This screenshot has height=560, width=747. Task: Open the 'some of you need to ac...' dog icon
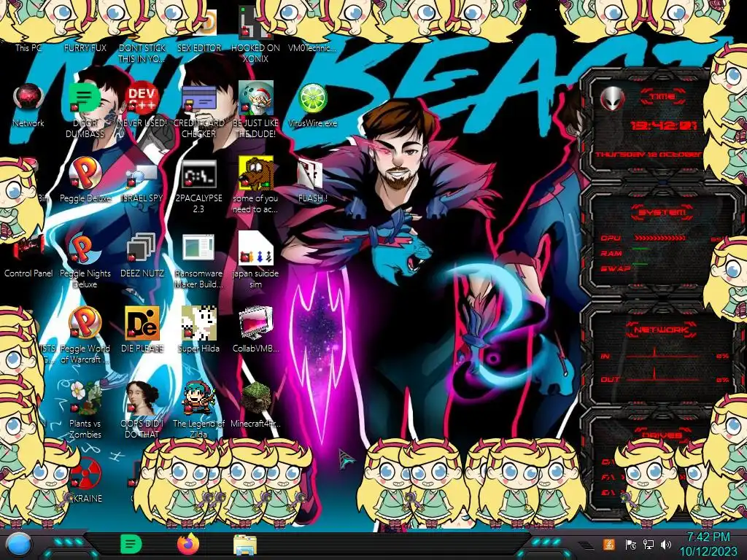(x=255, y=173)
